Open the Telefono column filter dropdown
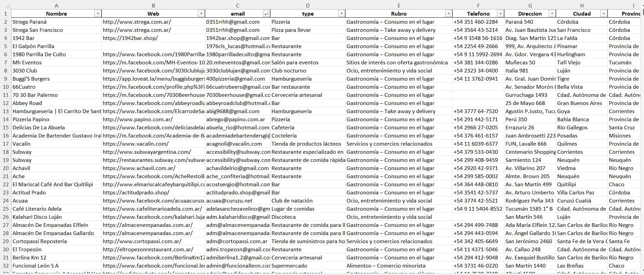Screen dimensions: 644x275 click(500, 14)
